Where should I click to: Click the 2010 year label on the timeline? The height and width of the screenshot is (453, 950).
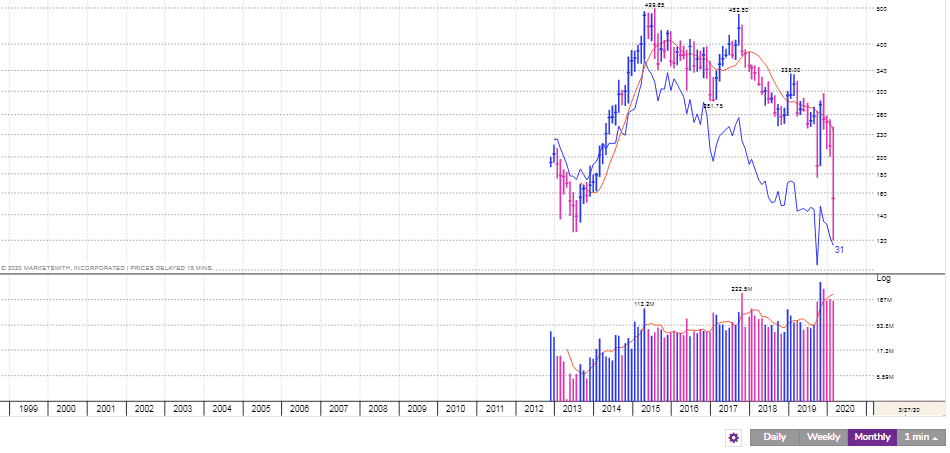456,409
